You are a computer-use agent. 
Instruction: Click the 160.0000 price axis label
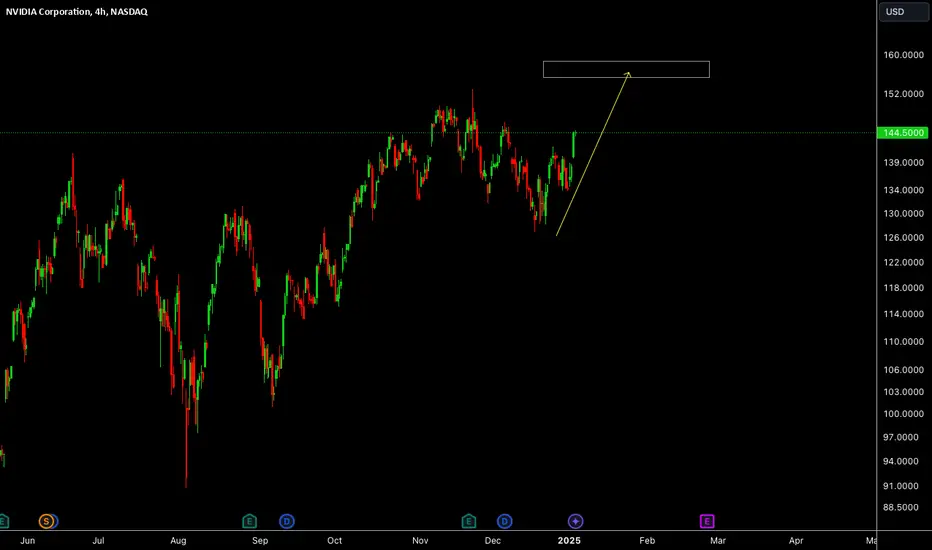click(903, 55)
